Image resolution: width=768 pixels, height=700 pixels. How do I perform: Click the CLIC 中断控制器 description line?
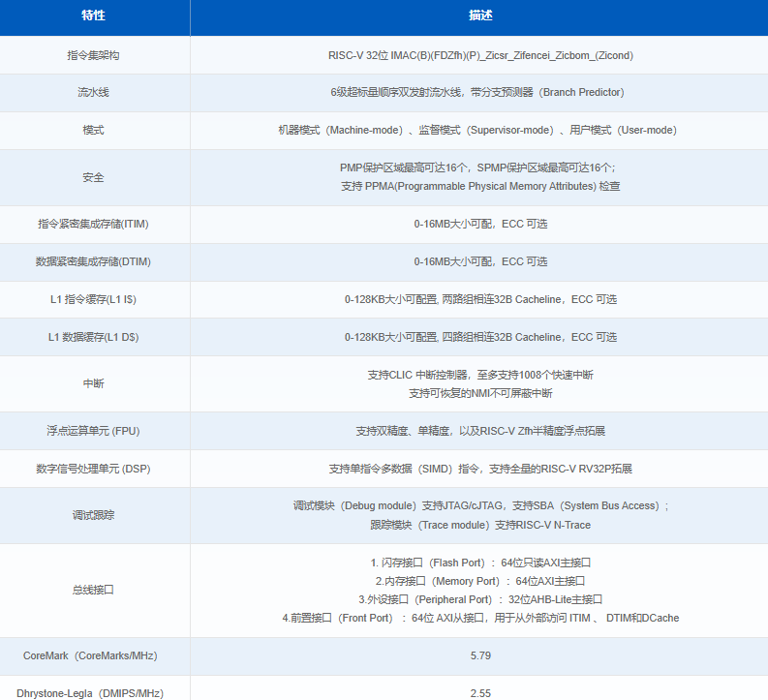480,375
